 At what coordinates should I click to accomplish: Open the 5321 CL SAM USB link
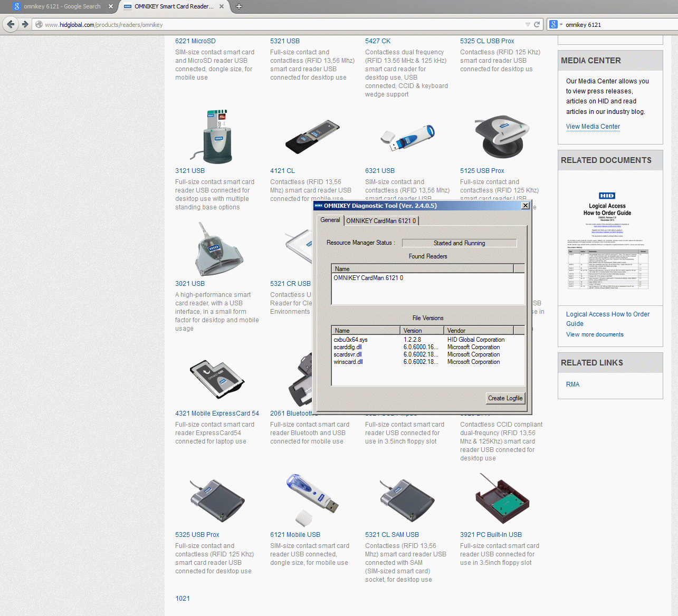[392, 535]
